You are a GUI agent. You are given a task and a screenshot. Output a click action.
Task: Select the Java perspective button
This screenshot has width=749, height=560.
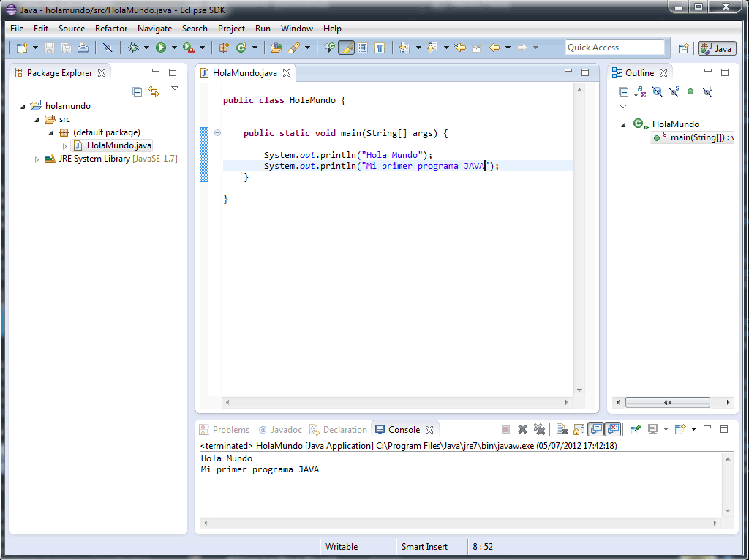click(x=716, y=48)
